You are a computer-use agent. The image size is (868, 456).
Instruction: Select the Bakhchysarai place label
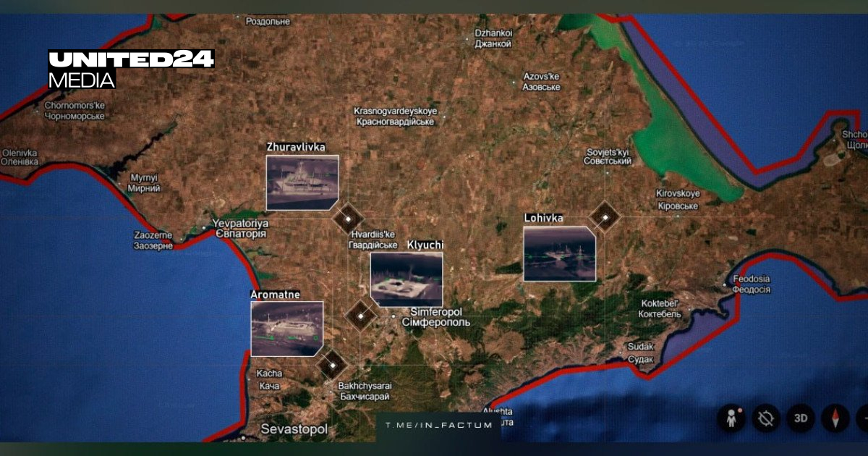click(x=364, y=392)
